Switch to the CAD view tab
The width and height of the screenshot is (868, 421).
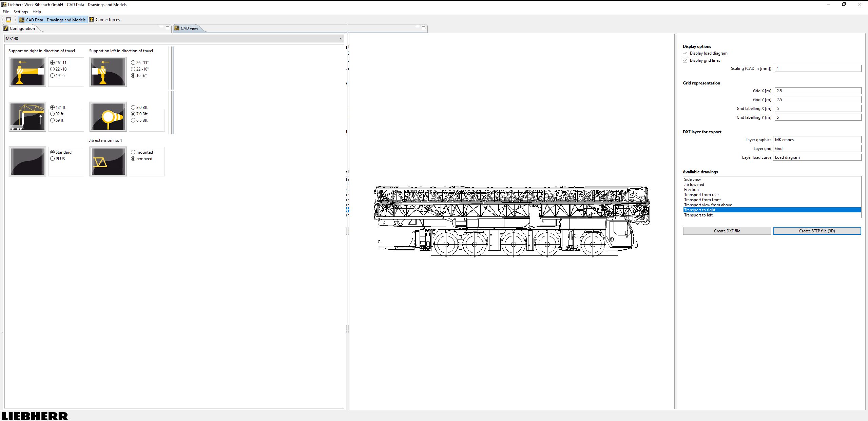point(189,28)
